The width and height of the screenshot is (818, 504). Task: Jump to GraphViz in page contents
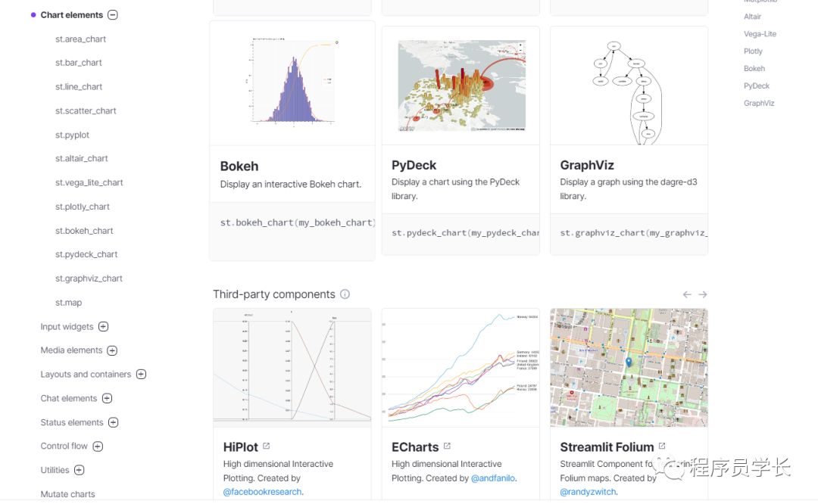pyautogui.click(x=759, y=103)
